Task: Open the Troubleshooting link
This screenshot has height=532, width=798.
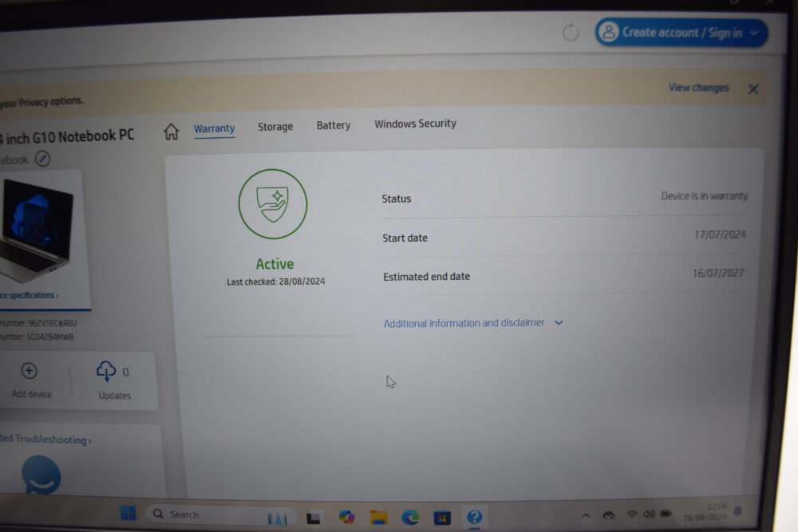Action: (x=45, y=439)
